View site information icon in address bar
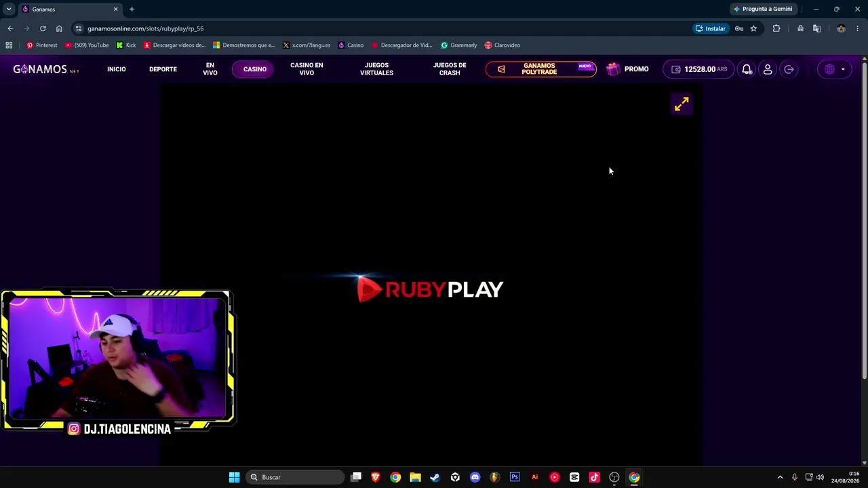The image size is (868, 488). click(79, 28)
